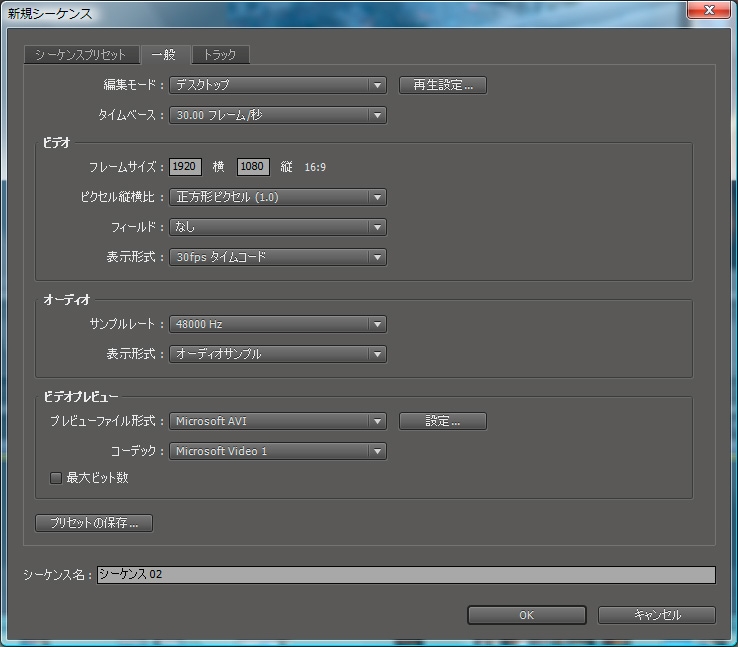This screenshot has height=647, width=738.
Task: Click the オーディオ section heading
Action: click(x=66, y=300)
